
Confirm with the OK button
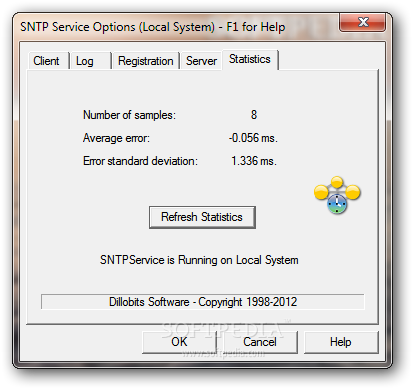(x=179, y=342)
